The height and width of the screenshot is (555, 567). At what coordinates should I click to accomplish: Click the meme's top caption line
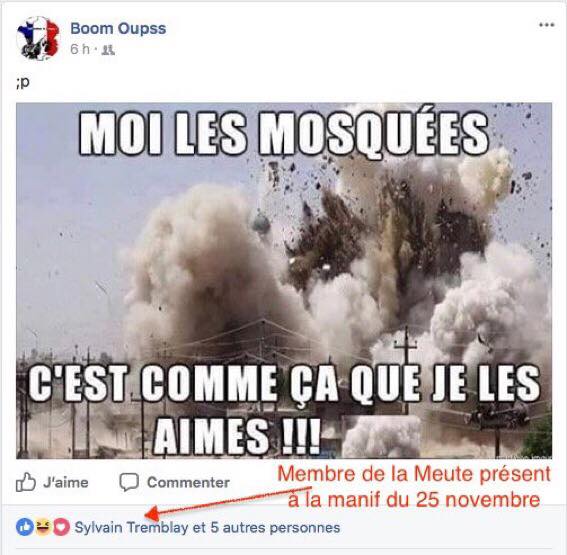284,132
